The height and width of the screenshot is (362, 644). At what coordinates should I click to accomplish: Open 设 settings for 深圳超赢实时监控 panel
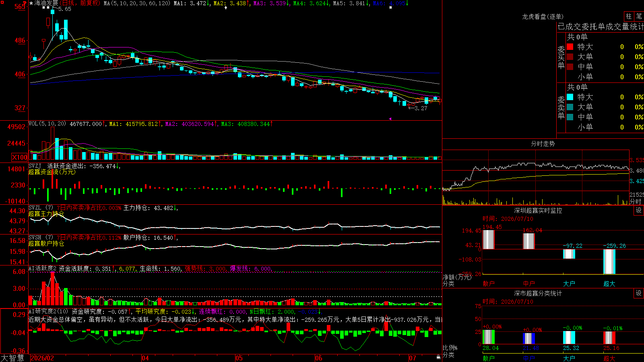tap(639, 210)
